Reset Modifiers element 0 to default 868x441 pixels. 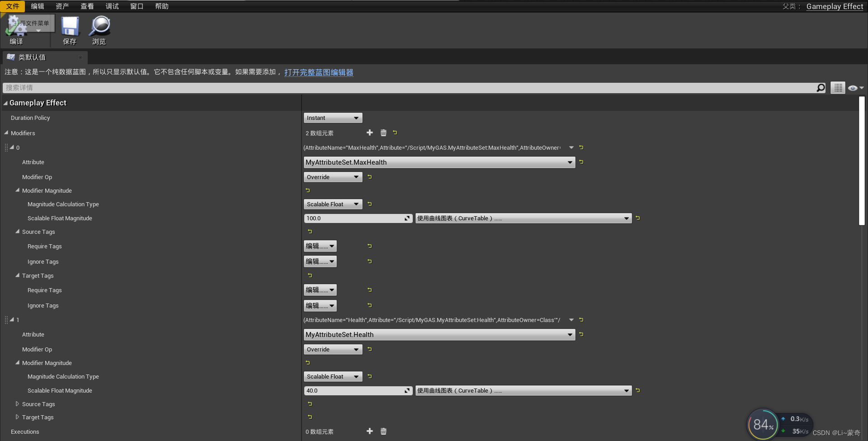[581, 147]
